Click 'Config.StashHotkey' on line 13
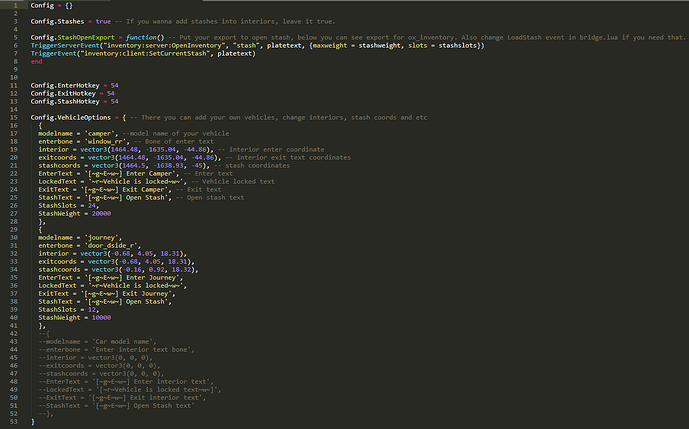Viewport: 689px width, 429px height. click(65, 101)
